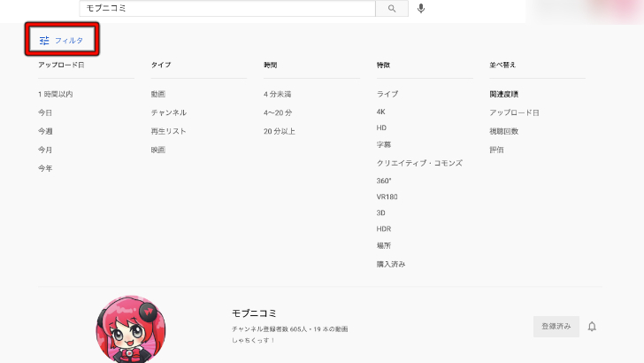Sort results by アップロード日
This screenshot has height=363, width=644.
click(x=514, y=112)
